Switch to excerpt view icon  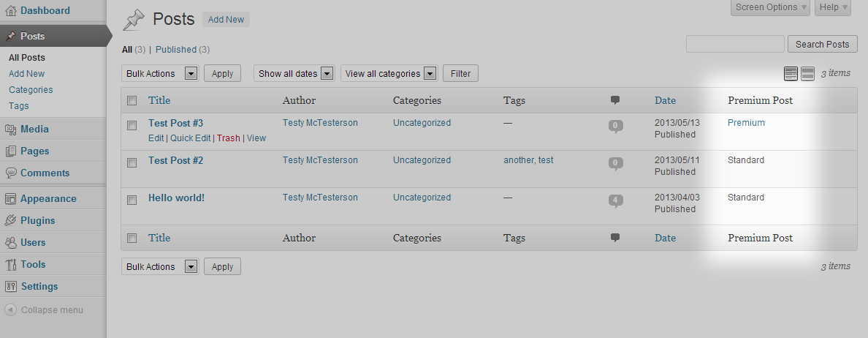click(807, 74)
